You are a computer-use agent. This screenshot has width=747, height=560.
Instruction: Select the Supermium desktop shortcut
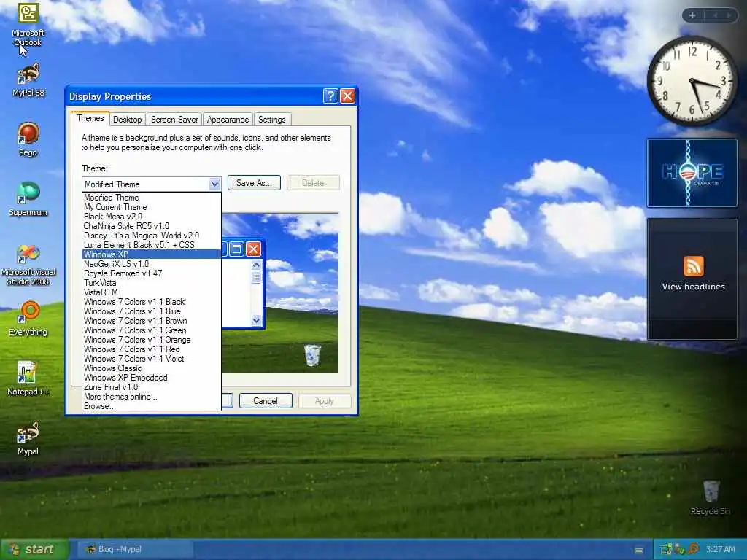point(28,199)
